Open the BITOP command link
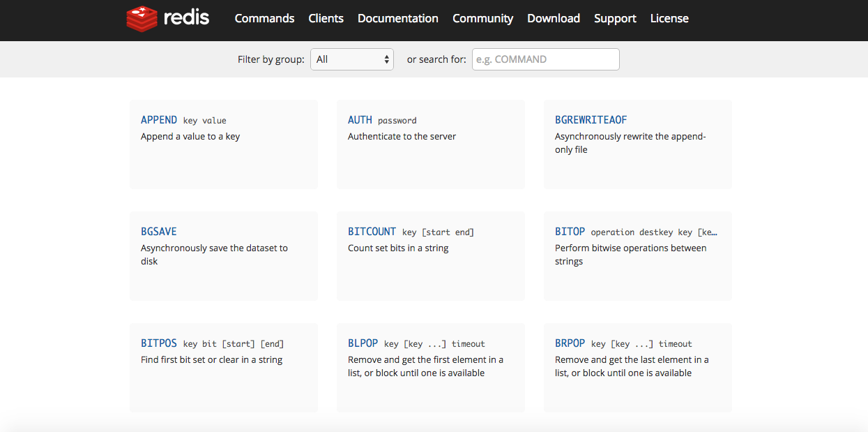The width and height of the screenshot is (868, 432). pyautogui.click(x=570, y=232)
